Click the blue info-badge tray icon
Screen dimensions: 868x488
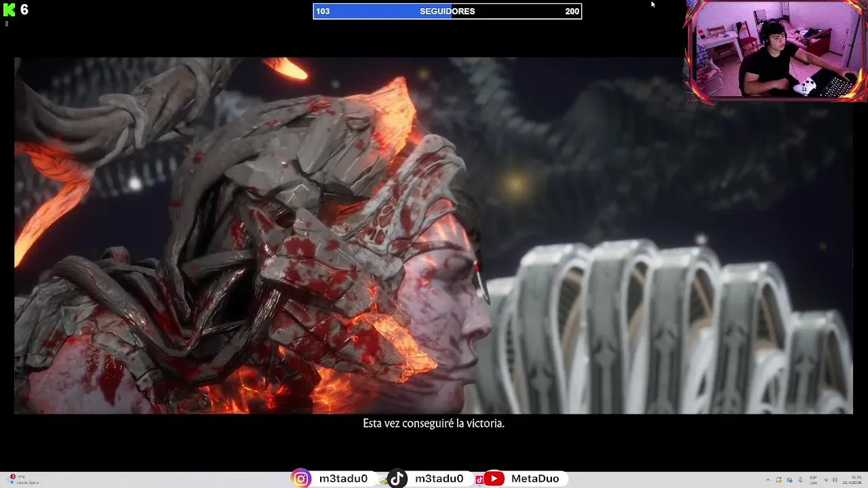tap(790, 480)
